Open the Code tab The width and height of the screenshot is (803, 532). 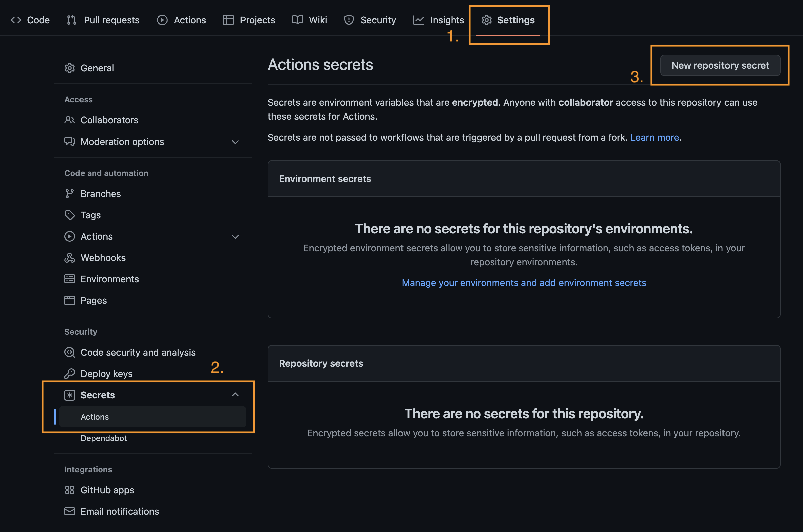[30, 20]
